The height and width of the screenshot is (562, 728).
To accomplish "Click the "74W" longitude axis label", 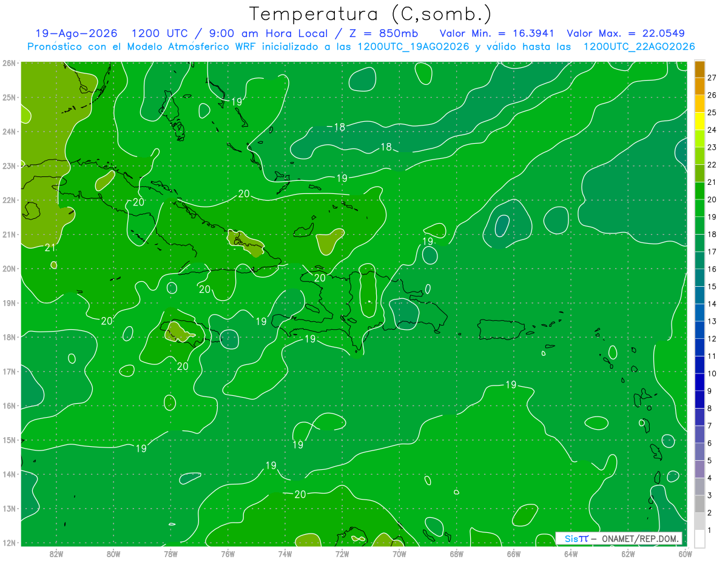I will [x=285, y=554].
